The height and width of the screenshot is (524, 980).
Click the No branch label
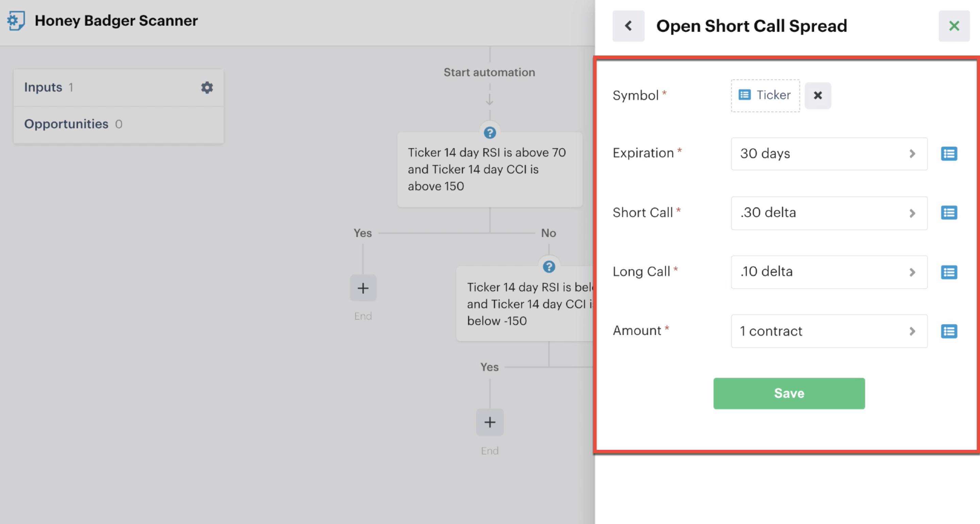(549, 233)
